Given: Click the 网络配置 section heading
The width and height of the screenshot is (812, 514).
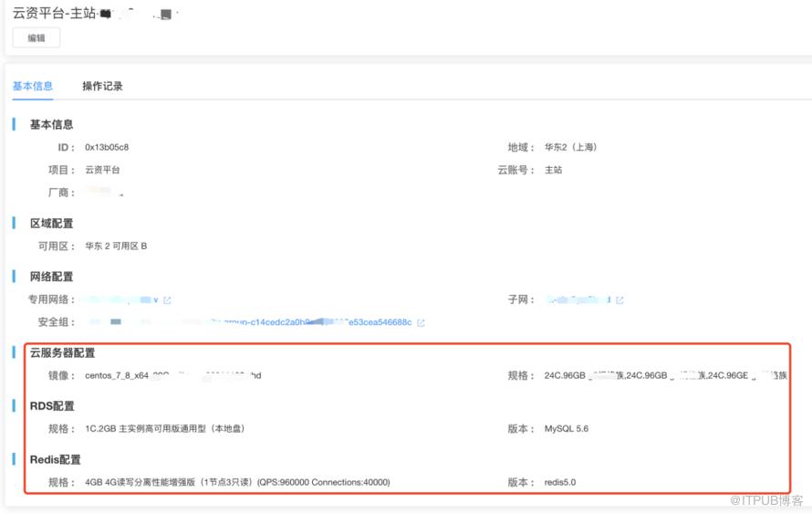Looking at the screenshot, I should [51, 277].
